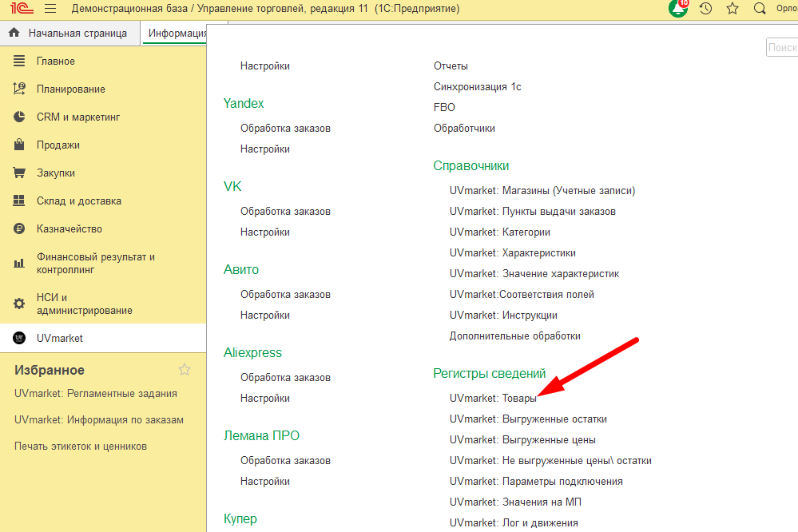This screenshot has width=798, height=532.
Task: Open VK Настройки
Action: tap(265, 232)
